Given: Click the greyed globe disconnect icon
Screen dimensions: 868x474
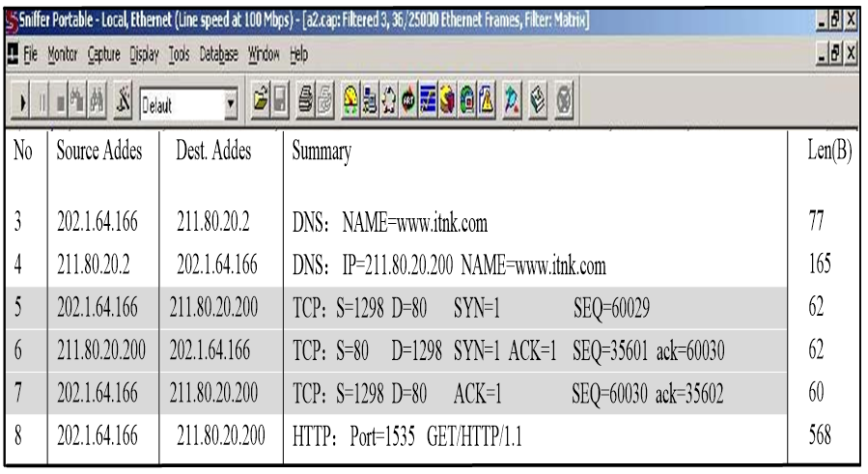Looking at the screenshot, I should pyautogui.click(x=564, y=100).
